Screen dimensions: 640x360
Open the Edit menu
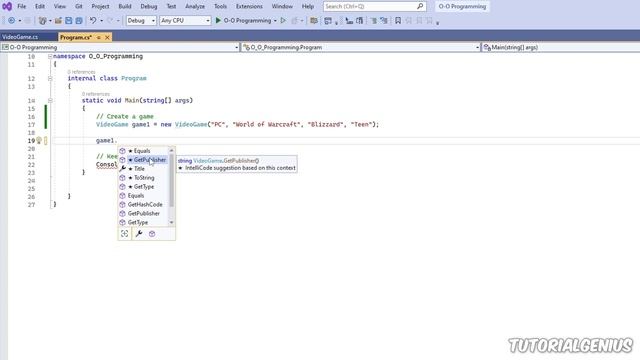click(x=40, y=7)
